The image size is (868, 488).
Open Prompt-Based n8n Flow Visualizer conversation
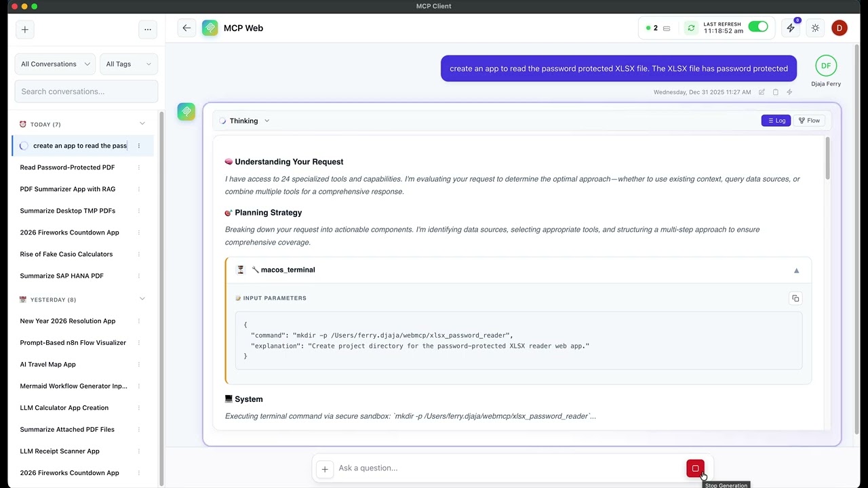pyautogui.click(x=73, y=343)
